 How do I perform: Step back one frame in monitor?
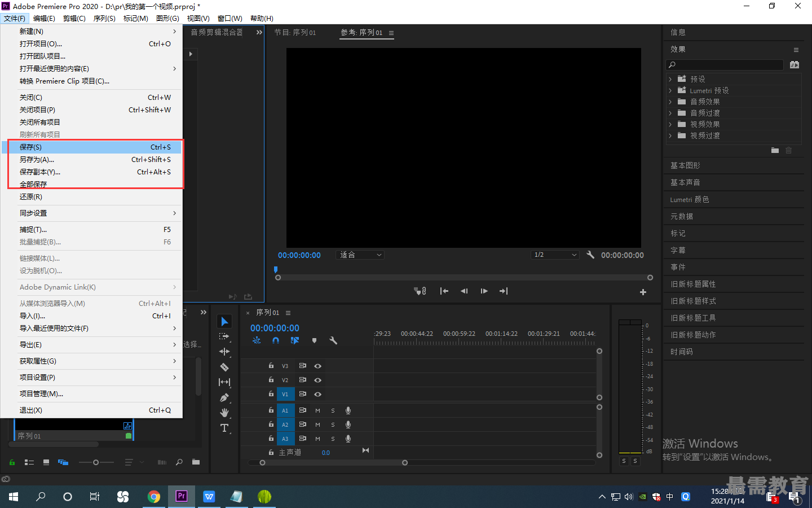pyautogui.click(x=464, y=291)
